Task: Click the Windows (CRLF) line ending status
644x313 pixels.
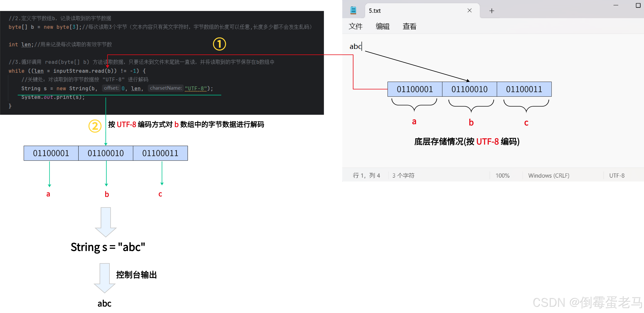Action: click(548, 176)
